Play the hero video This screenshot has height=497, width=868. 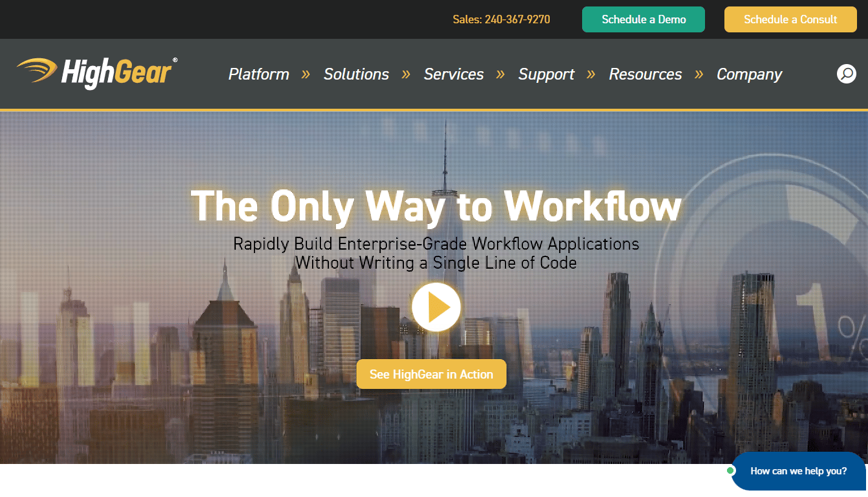click(436, 307)
